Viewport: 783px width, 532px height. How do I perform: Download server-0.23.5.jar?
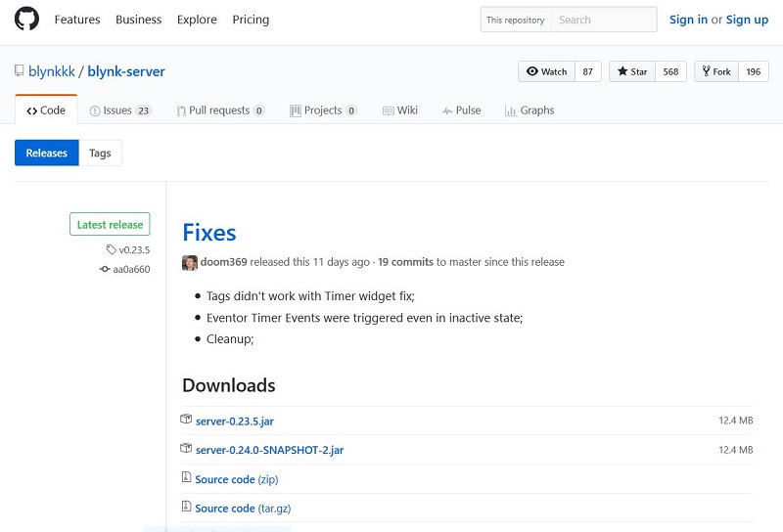coord(235,421)
